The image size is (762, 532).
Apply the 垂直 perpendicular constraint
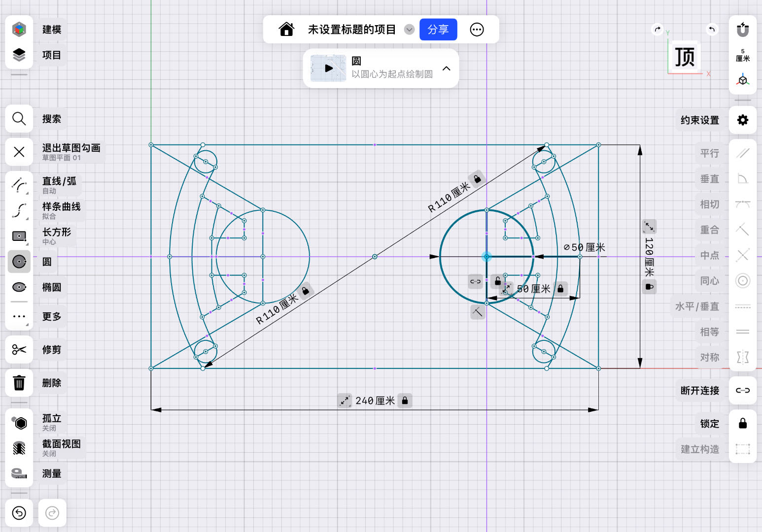(743, 179)
